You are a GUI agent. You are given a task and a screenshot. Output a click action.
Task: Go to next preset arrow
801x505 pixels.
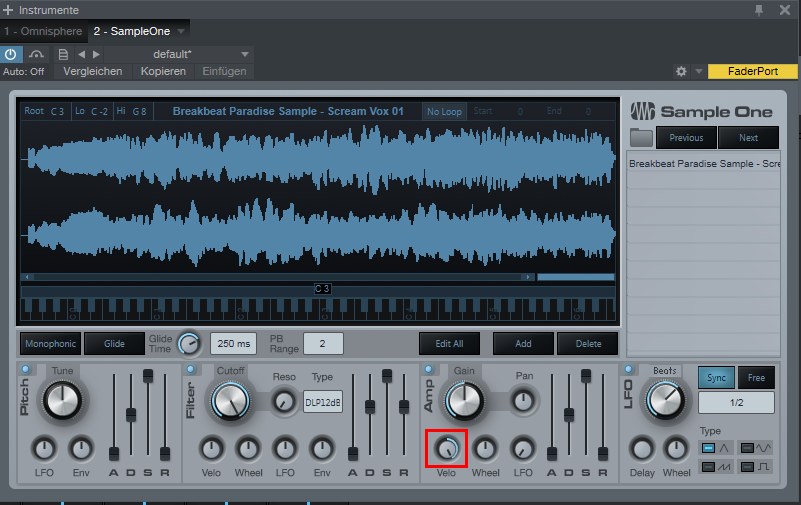(96, 54)
